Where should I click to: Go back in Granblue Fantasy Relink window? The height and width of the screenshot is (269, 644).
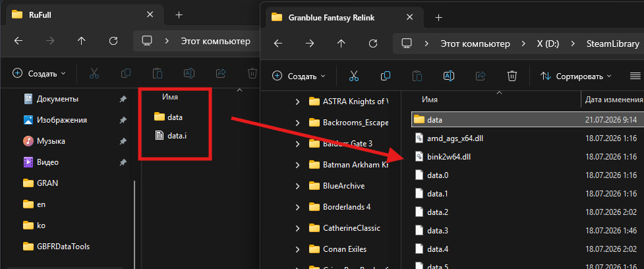(278, 43)
